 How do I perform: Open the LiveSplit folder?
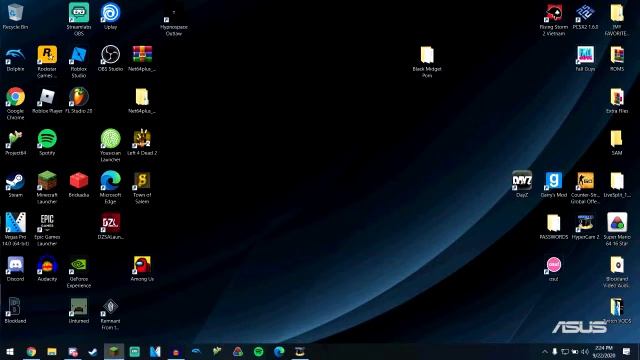tap(617, 184)
